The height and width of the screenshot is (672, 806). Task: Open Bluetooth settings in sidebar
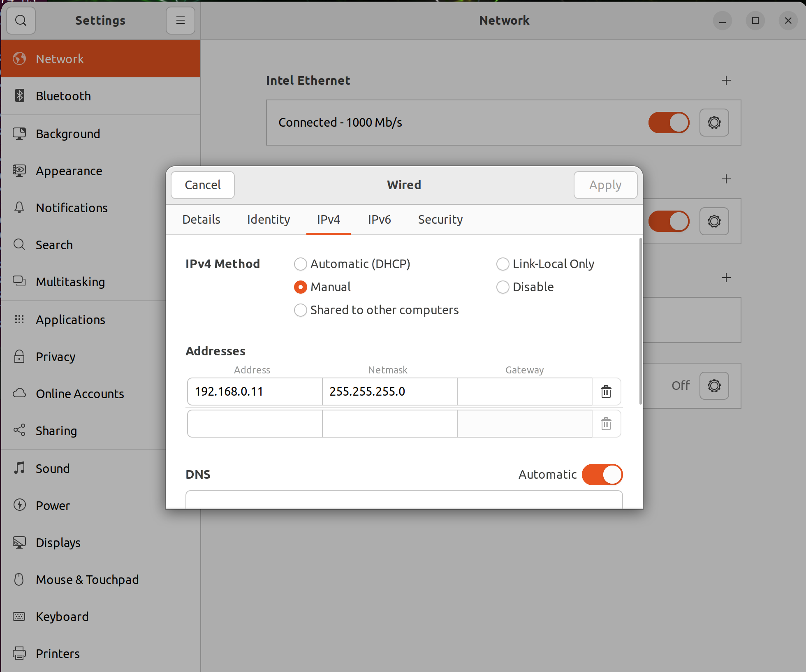(x=63, y=96)
